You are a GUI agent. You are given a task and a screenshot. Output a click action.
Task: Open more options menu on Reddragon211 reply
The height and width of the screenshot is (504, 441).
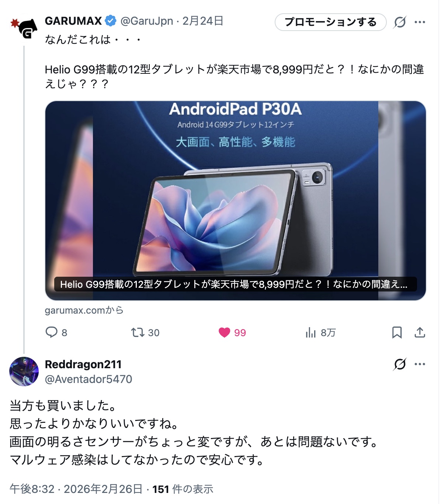pos(420,364)
